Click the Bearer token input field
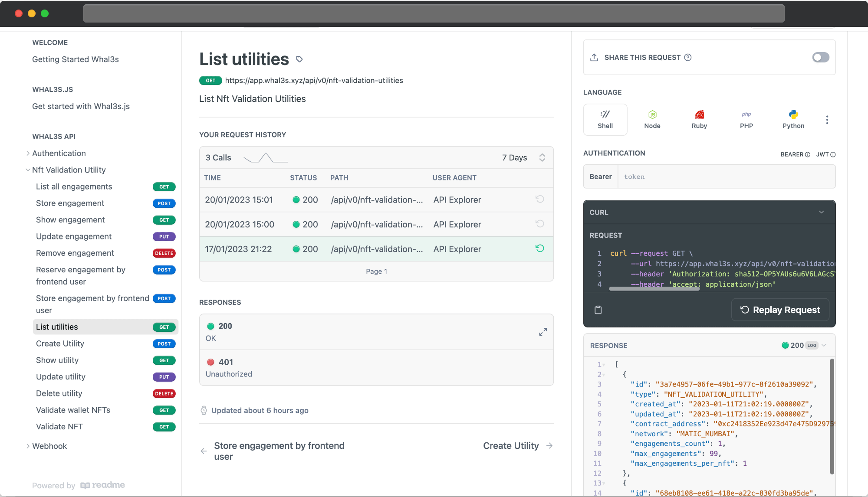 (727, 177)
